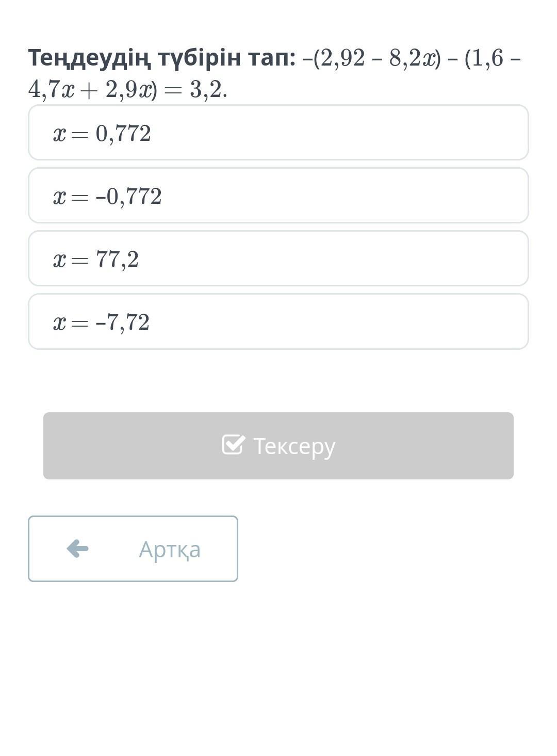
Task: Click the '(1,6 −' part of the equation
Action: coord(492,58)
